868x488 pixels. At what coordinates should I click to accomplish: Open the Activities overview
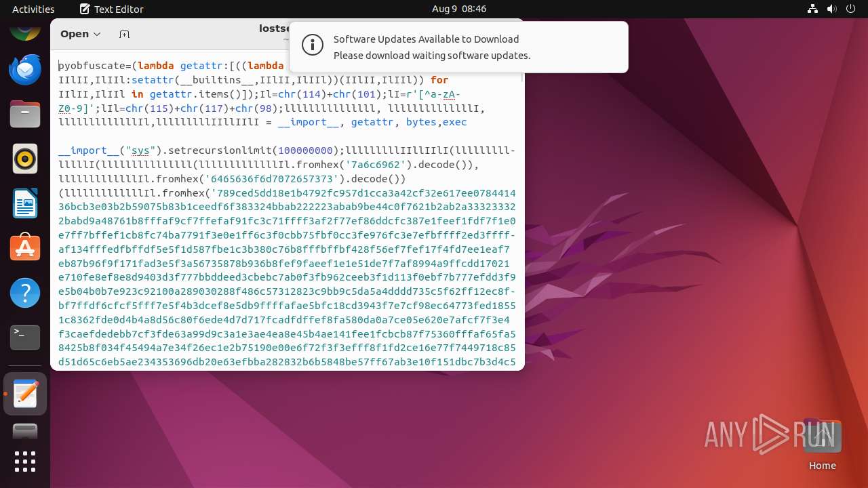(33, 9)
